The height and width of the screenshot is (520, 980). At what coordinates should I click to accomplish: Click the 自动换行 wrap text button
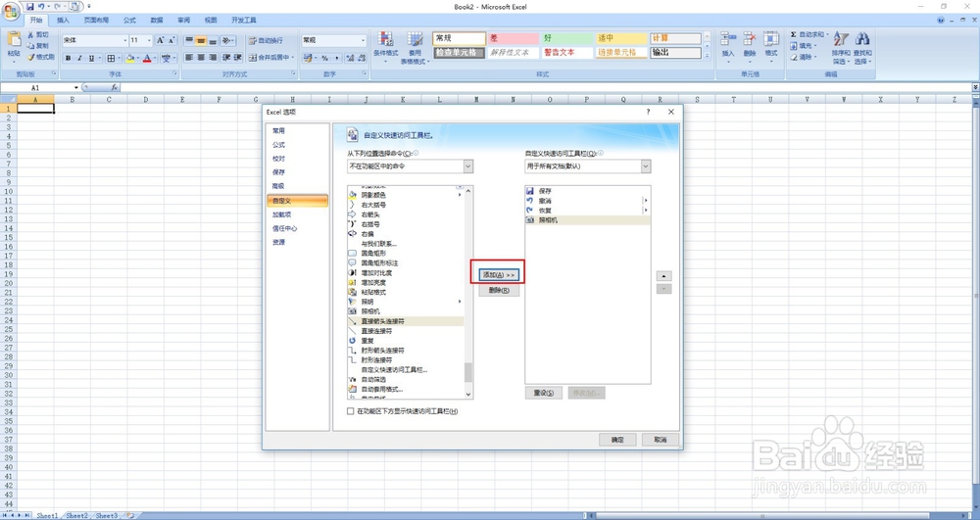pos(266,40)
